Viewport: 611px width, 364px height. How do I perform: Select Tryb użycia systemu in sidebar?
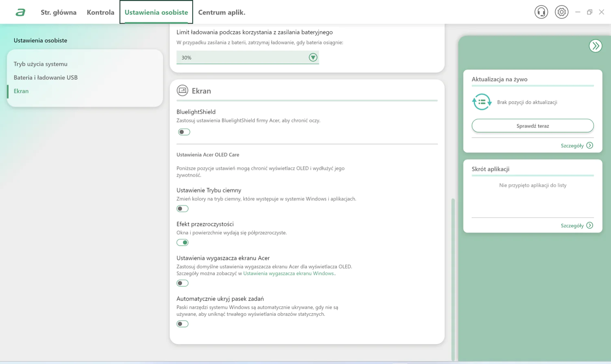click(x=41, y=64)
